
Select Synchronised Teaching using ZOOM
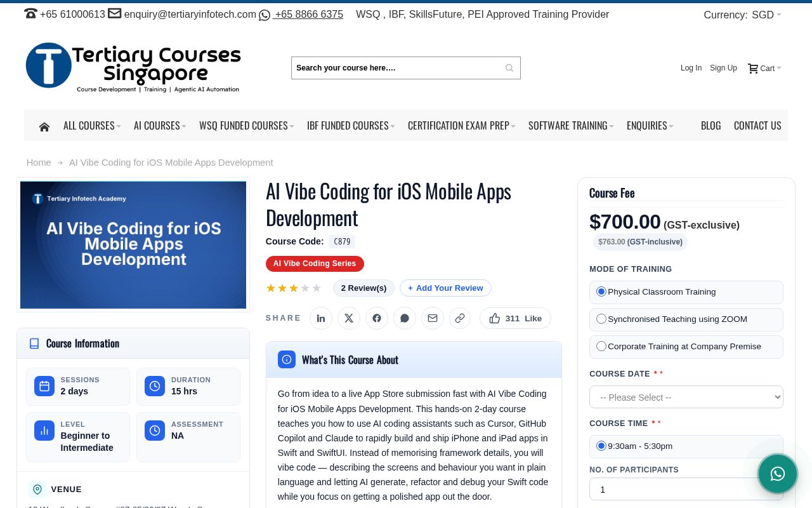[601, 319]
